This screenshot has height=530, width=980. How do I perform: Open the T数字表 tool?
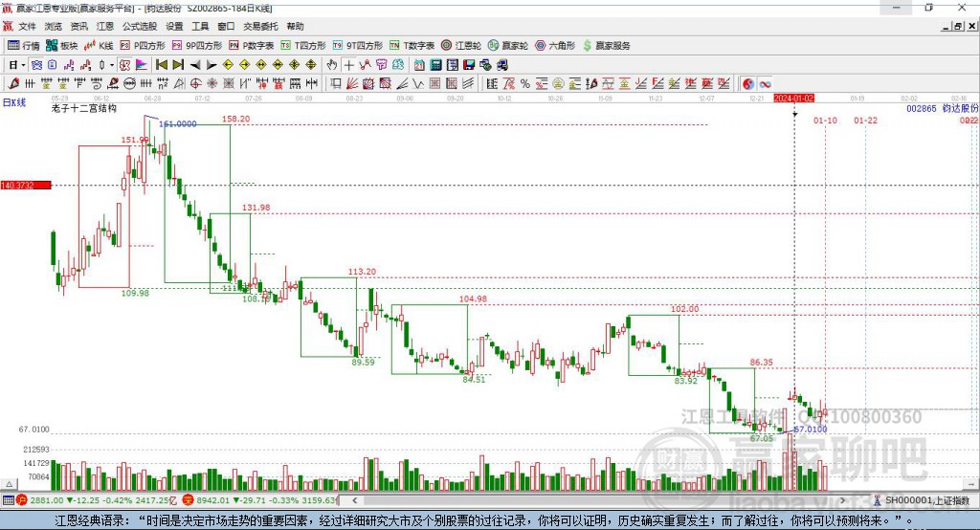click(412, 46)
